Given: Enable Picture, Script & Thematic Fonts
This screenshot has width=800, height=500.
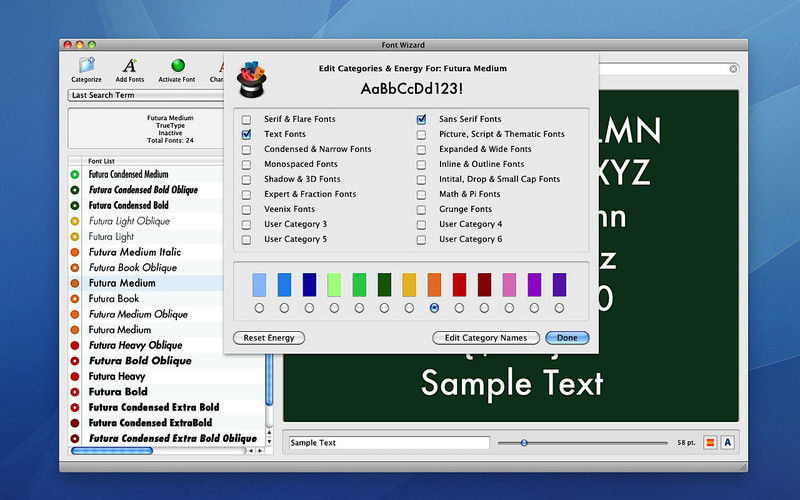Looking at the screenshot, I should click(421, 135).
